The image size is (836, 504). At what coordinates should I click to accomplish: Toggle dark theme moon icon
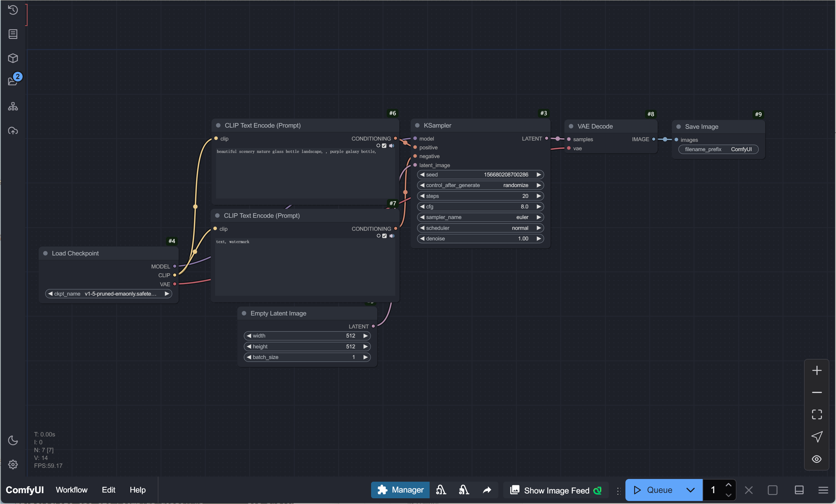(x=13, y=440)
